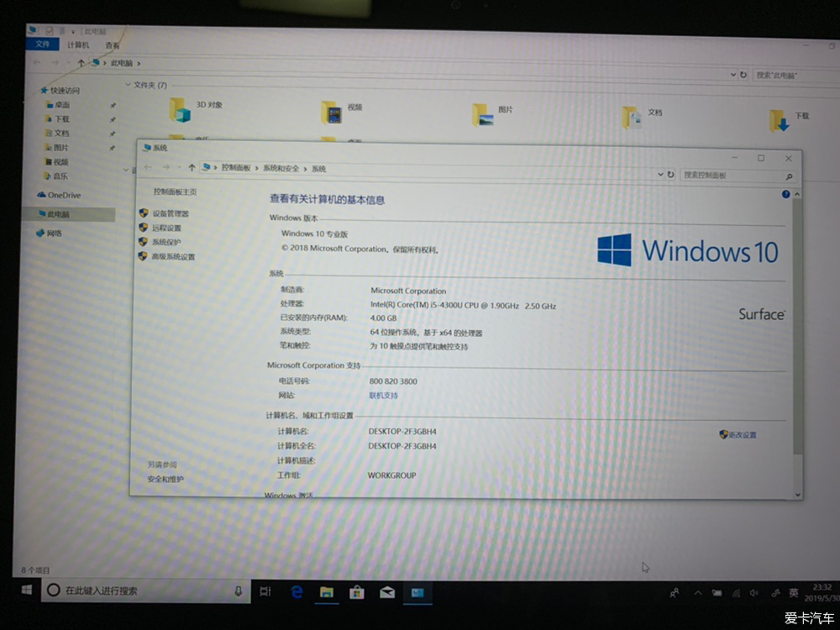Switch input language via 英 indicator
Image resolution: width=840 pixels, height=630 pixels.
794,592
